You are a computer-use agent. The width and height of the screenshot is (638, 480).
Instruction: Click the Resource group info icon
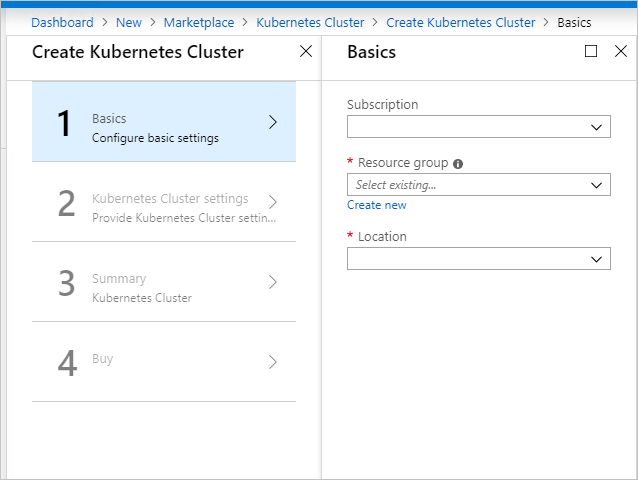tap(458, 164)
